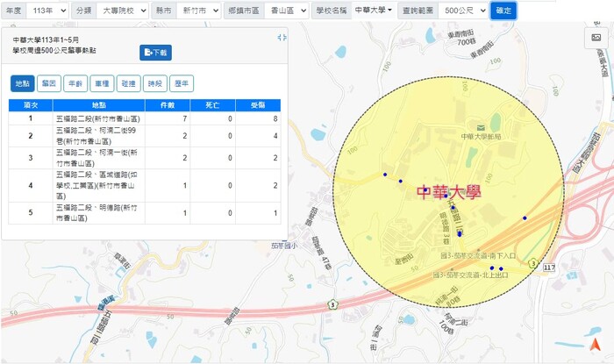Open the 鄉鎮市區 dropdown showing 香山區
Image resolution: width=614 pixels, height=364 pixels.
coord(287,11)
